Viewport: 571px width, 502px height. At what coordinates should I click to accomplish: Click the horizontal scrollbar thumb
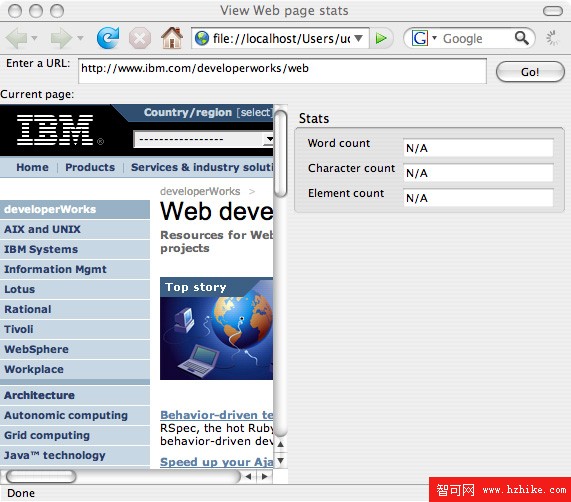(x=41, y=476)
